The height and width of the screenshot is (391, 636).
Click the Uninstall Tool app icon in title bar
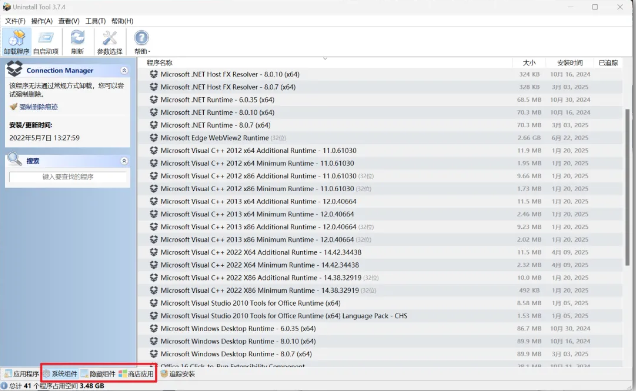pos(6,7)
